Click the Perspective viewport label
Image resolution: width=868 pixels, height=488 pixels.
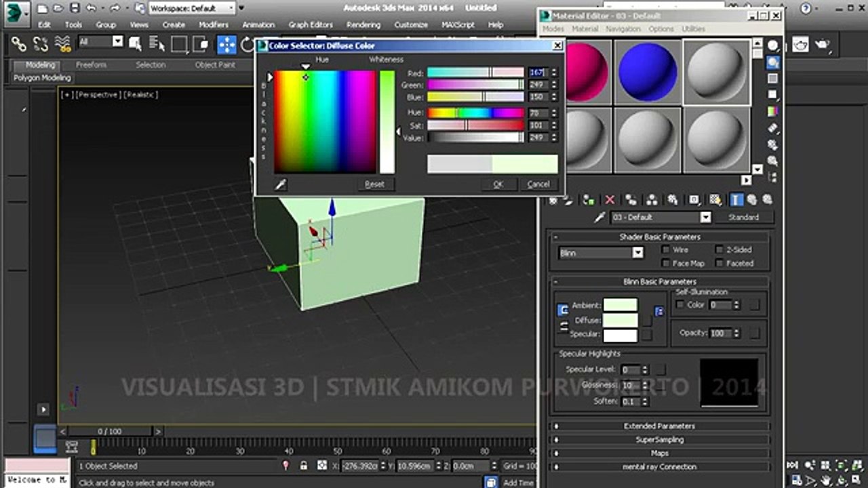(x=98, y=95)
